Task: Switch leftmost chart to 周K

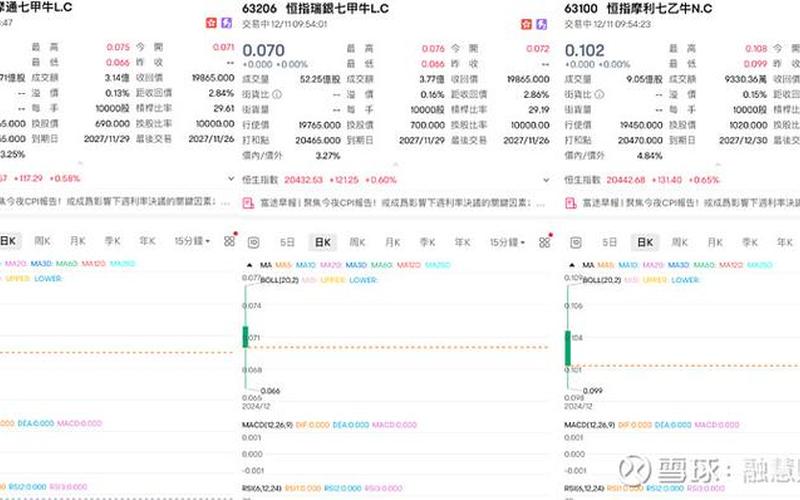Action: [42, 241]
